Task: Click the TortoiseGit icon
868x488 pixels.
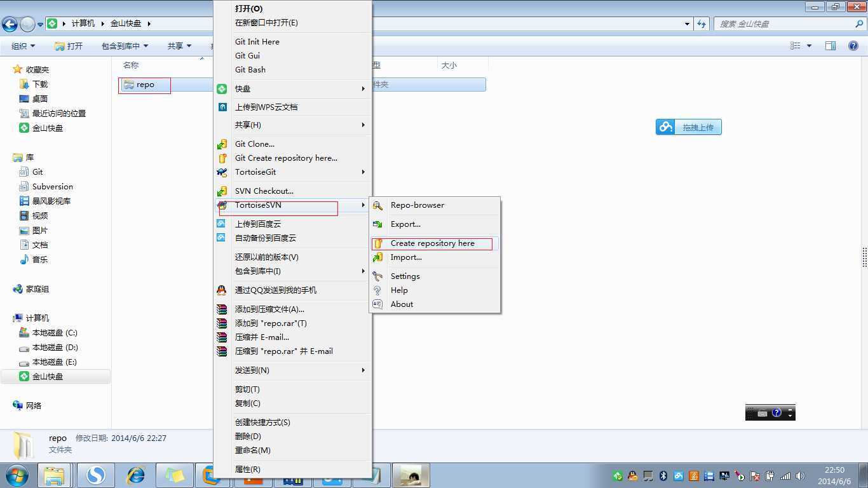Action: pyautogui.click(x=222, y=172)
